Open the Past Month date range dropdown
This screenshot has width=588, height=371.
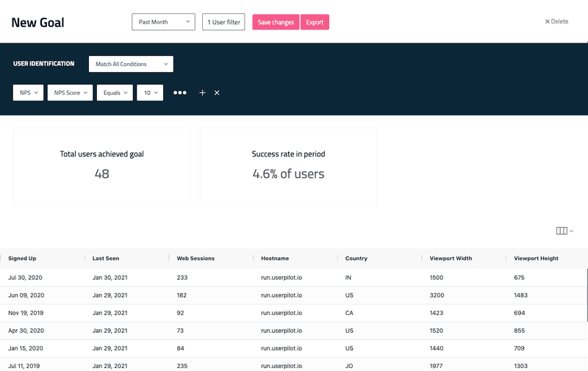[x=163, y=22]
